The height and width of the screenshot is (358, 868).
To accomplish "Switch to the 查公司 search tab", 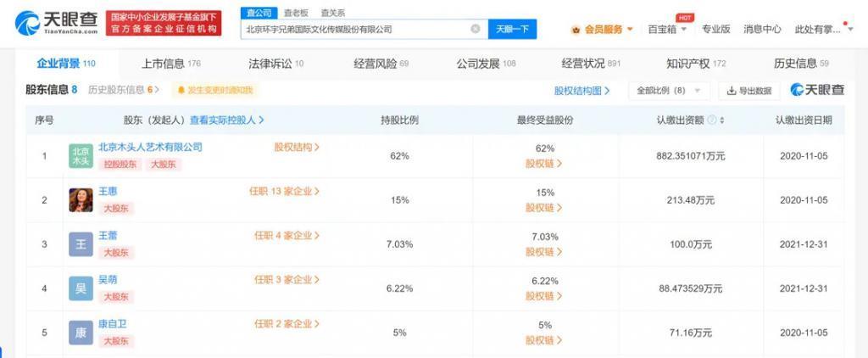I will coord(259,13).
